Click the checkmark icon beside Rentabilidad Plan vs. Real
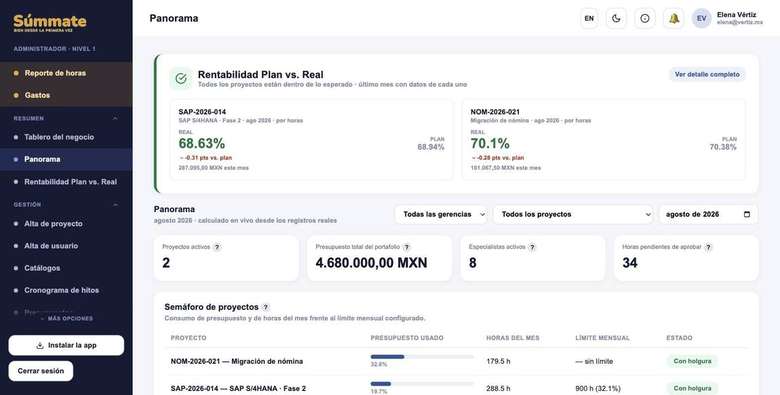 181,79
